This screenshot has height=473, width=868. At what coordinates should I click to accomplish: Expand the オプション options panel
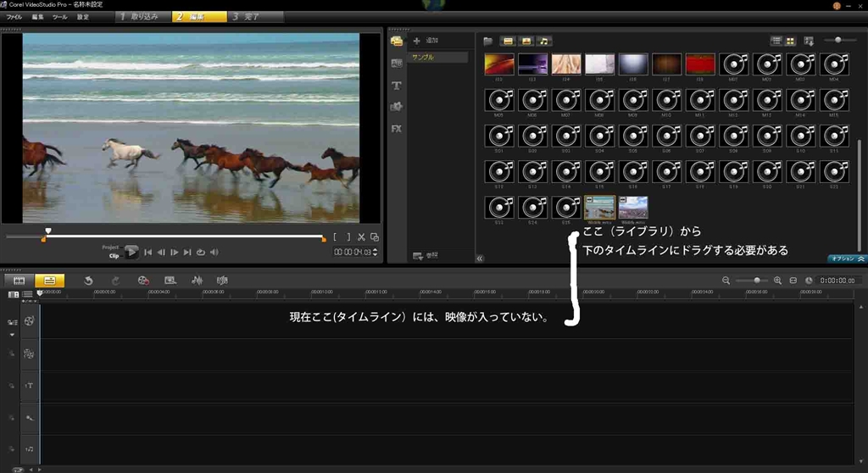point(847,259)
